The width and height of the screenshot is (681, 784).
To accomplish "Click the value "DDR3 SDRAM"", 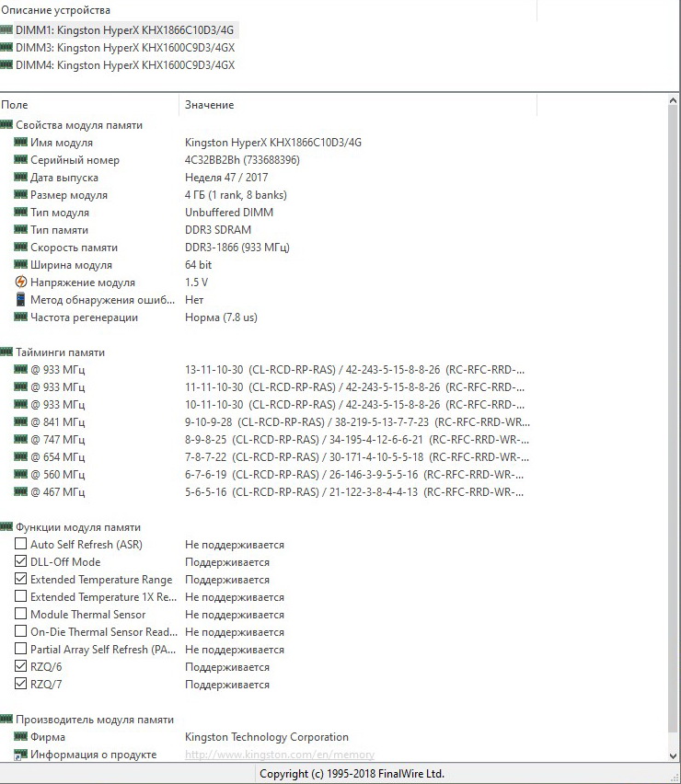I will [x=218, y=230].
